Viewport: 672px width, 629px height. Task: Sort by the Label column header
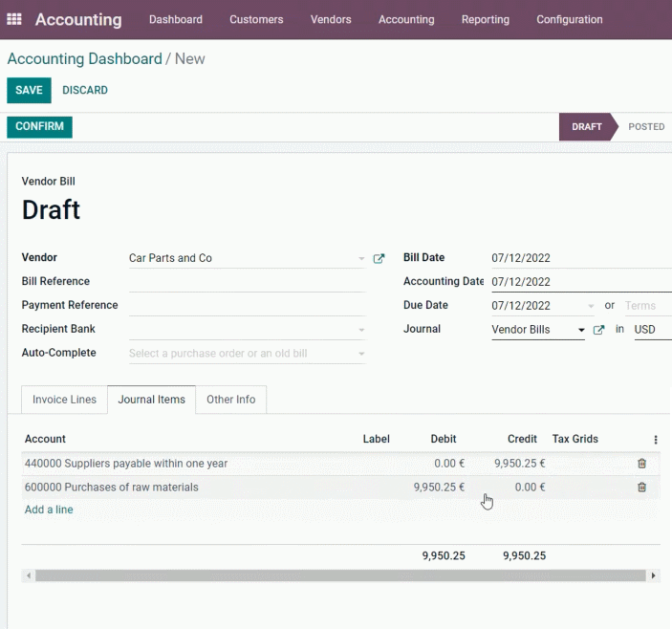coord(377,439)
